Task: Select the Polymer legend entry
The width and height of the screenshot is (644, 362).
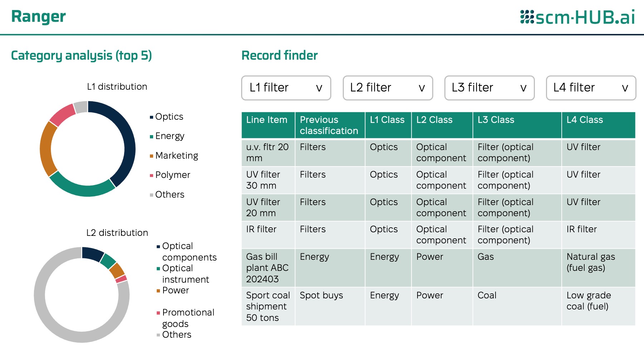Action: point(170,175)
